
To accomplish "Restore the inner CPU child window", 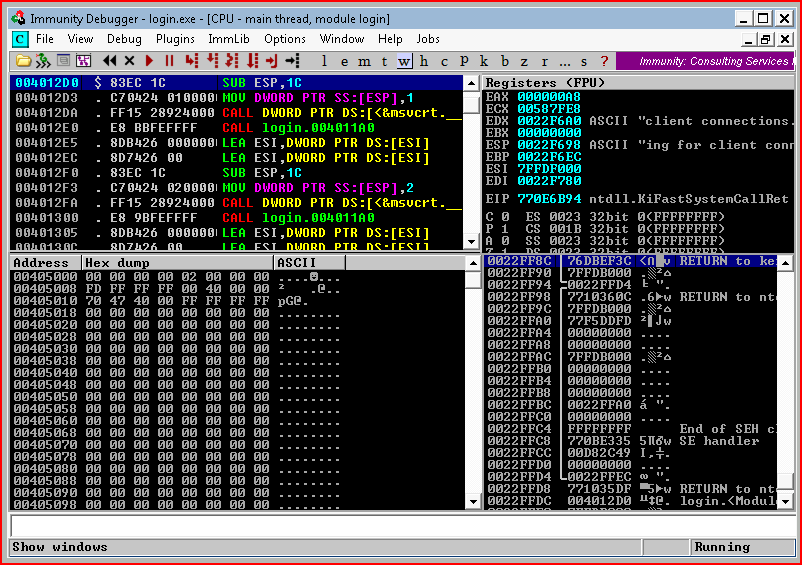I will click(x=766, y=39).
